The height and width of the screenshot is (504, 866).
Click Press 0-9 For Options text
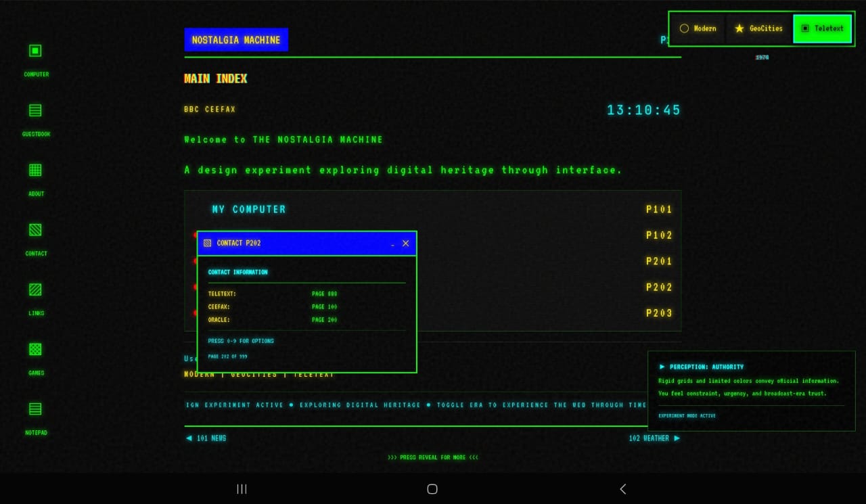(241, 342)
